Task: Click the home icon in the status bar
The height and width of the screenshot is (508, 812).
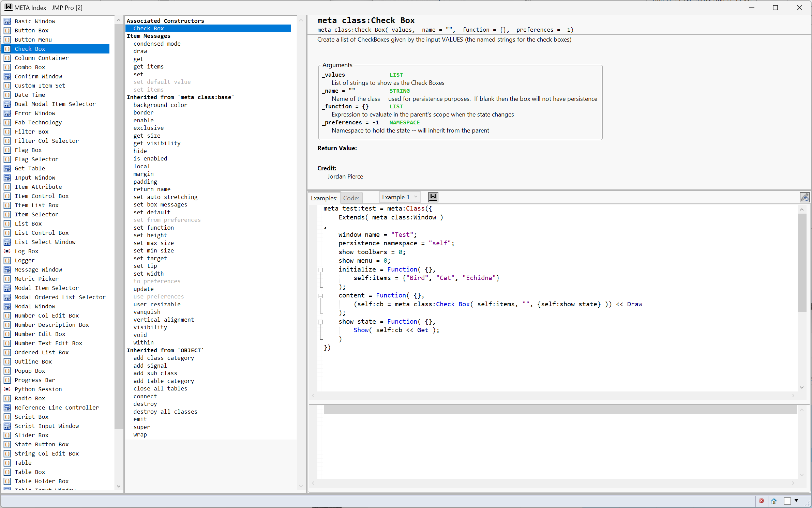Action: pos(773,501)
